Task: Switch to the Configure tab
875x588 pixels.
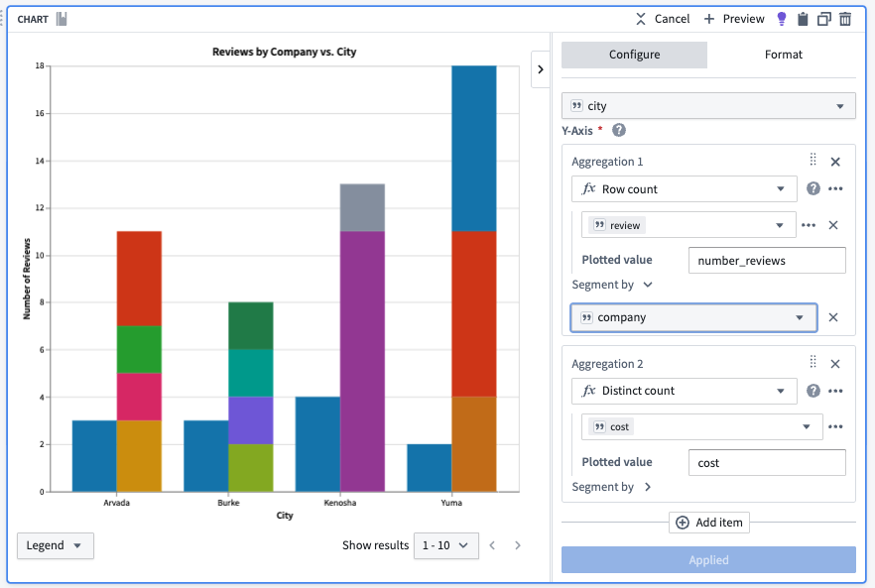Action: (x=635, y=55)
